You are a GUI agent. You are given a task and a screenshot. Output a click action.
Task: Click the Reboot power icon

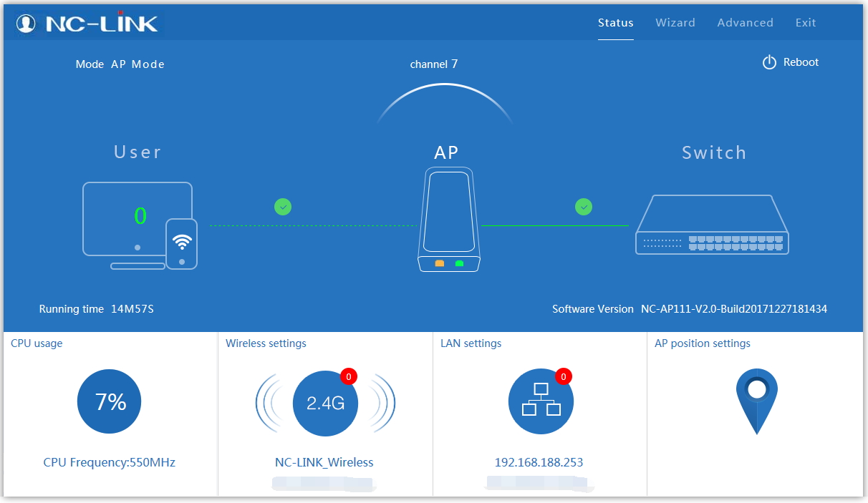pyautogui.click(x=769, y=62)
